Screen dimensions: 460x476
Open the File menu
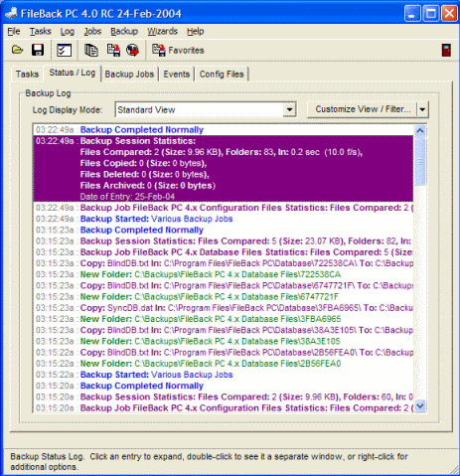(x=14, y=32)
